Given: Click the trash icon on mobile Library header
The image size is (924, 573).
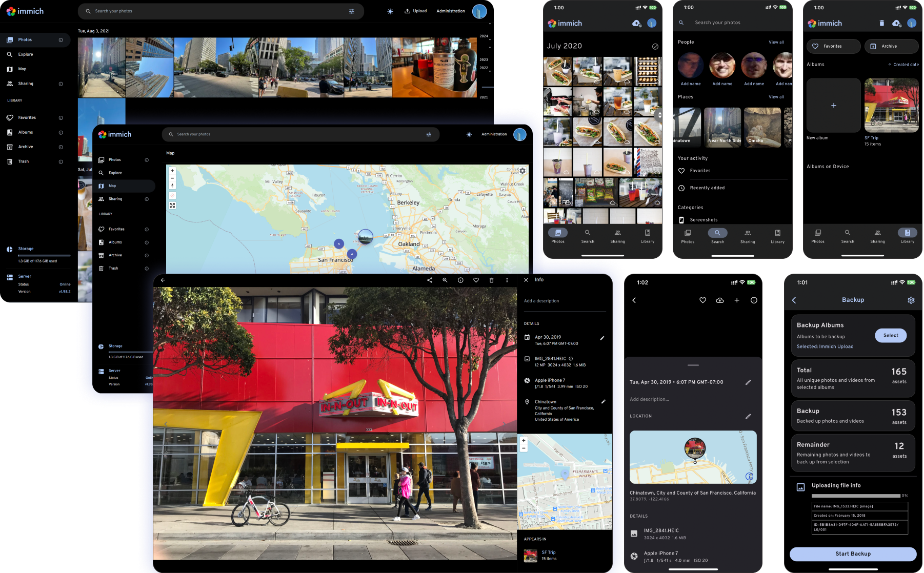Looking at the screenshot, I should point(881,23).
